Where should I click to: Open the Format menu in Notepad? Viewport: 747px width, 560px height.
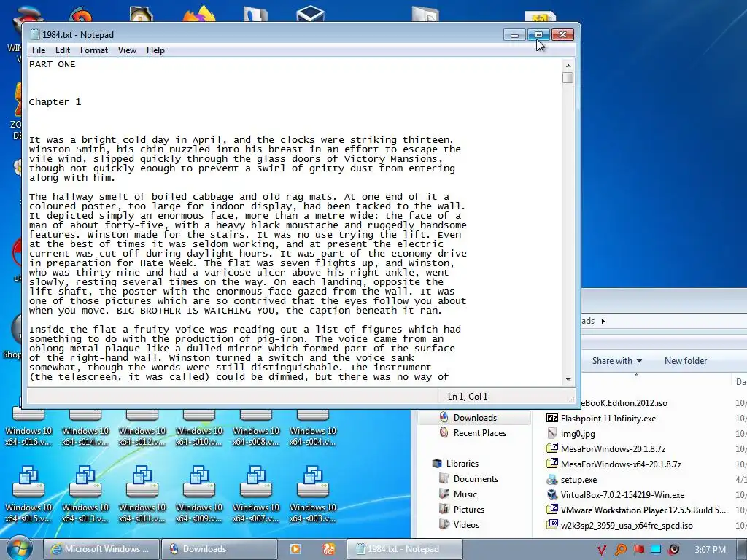tap(94, 50)
